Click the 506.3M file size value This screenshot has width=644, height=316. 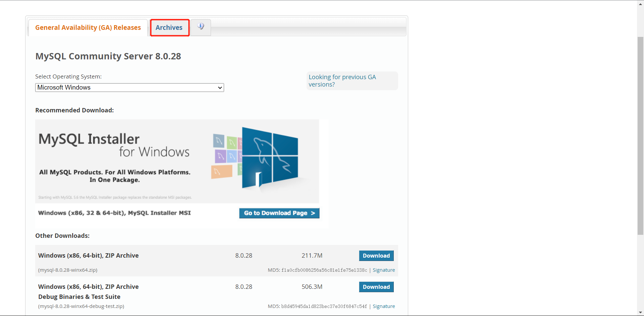click(x=312, y=287)
